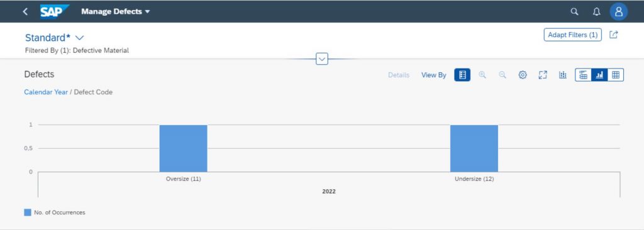Go back using the header arrow
The width and height of the screenshot is (644, 230).
[25, 11]
